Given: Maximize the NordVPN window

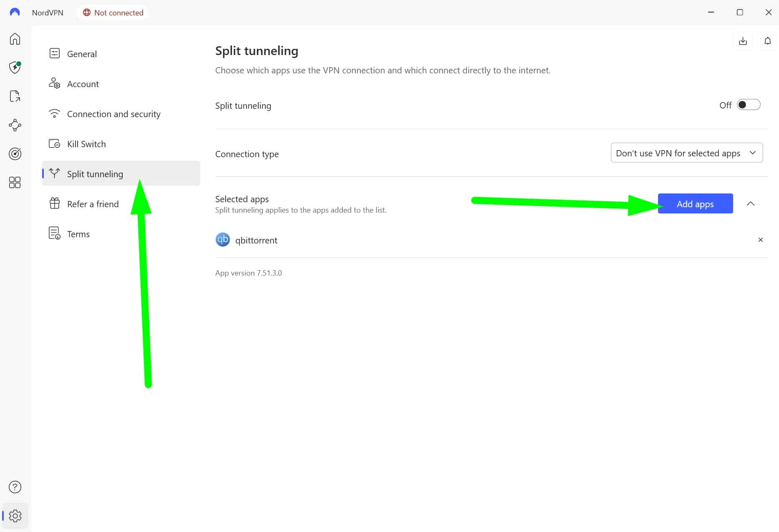Looking at the screenshot, I should [740, 13].
